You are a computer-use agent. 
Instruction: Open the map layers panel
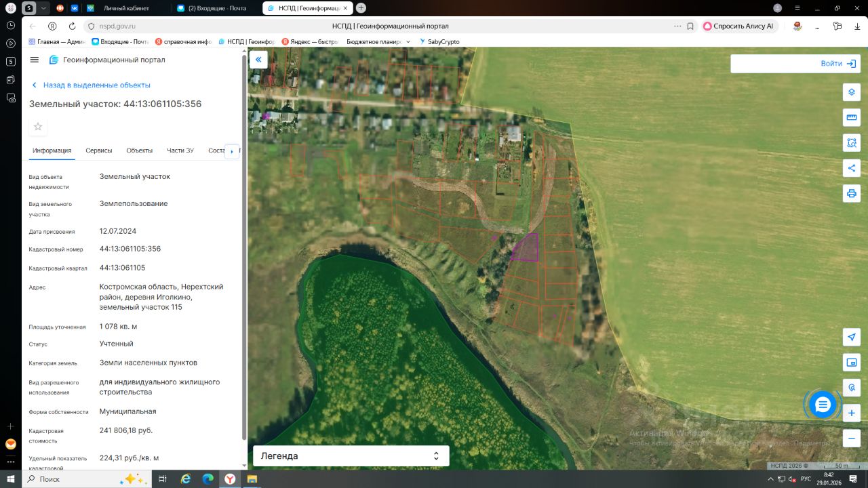pos(852,92)
